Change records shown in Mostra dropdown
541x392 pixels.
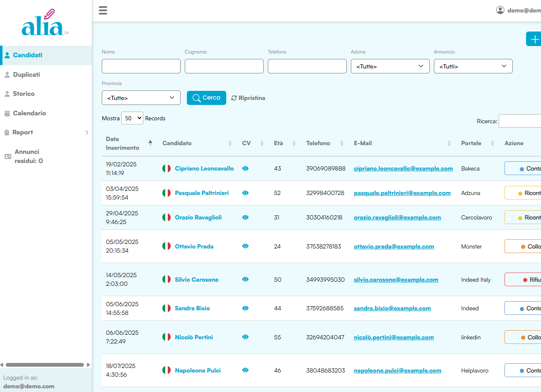[x=132, y=118]
